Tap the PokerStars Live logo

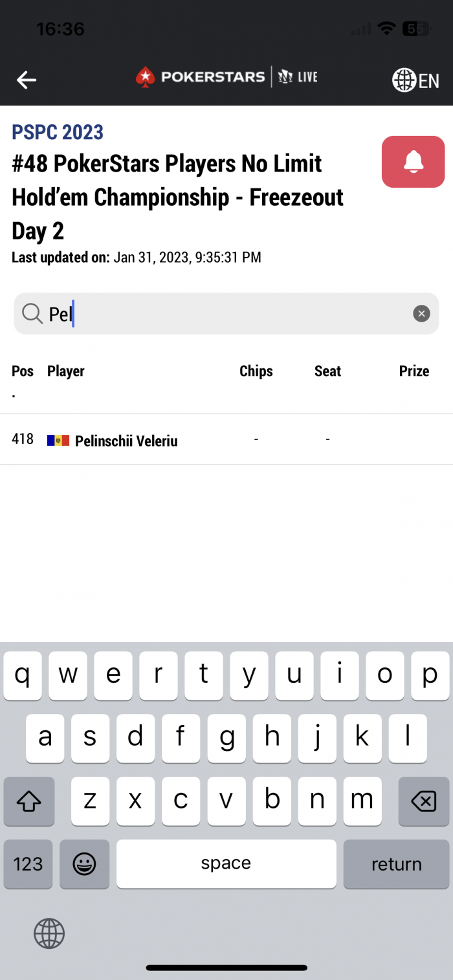tap(226, 78)
